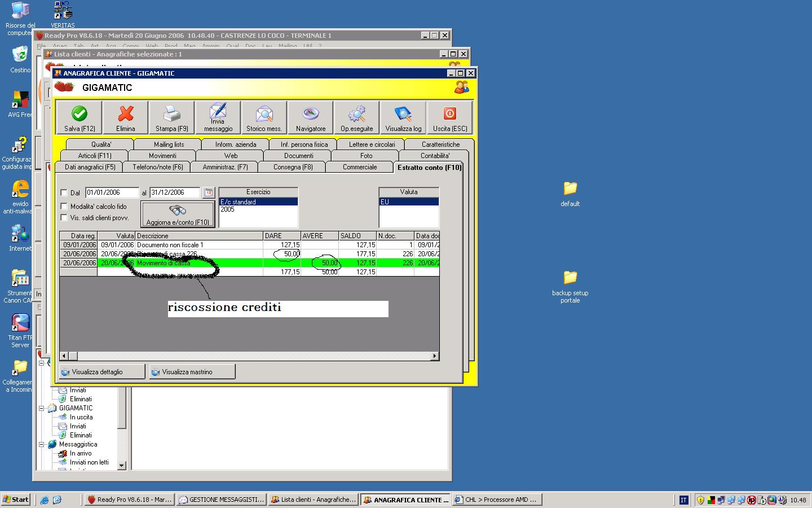The height and width of the screenshot is (508, 812).
Task: Click the Descrizione column header
Action: click(199, 236)
